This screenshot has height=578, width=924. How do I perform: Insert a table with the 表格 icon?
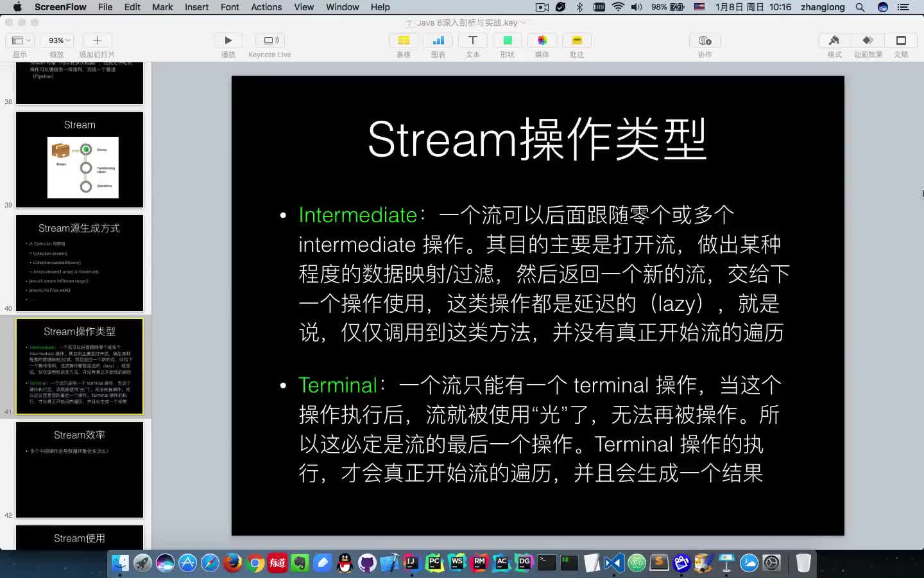coord(404,40)
